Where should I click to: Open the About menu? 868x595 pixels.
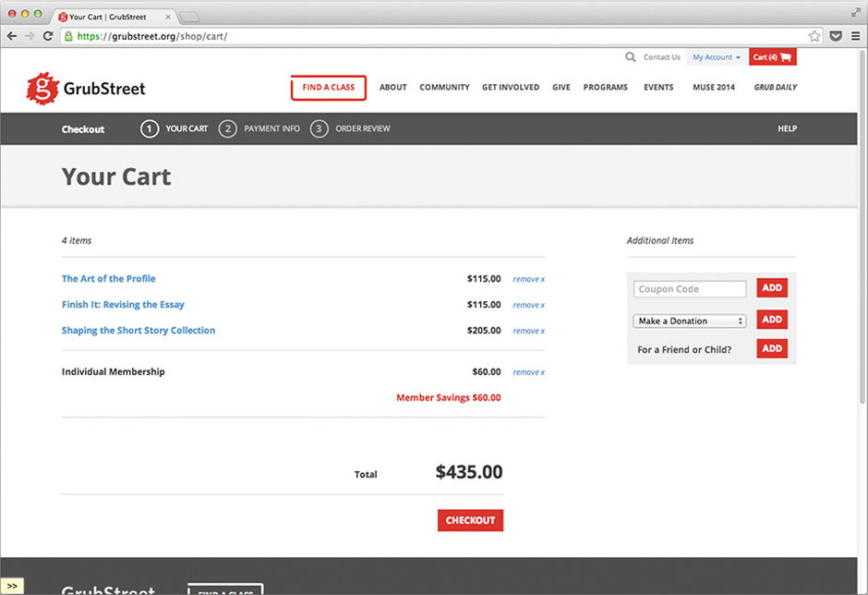pos(393,88)
